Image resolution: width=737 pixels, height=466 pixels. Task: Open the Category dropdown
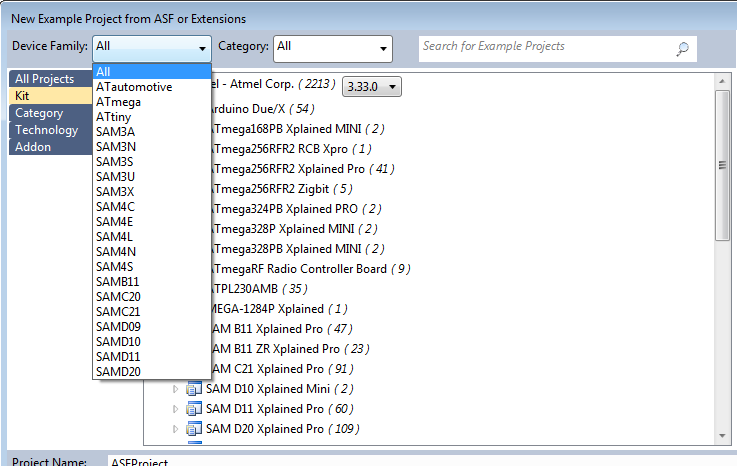[x=333, y=48]
